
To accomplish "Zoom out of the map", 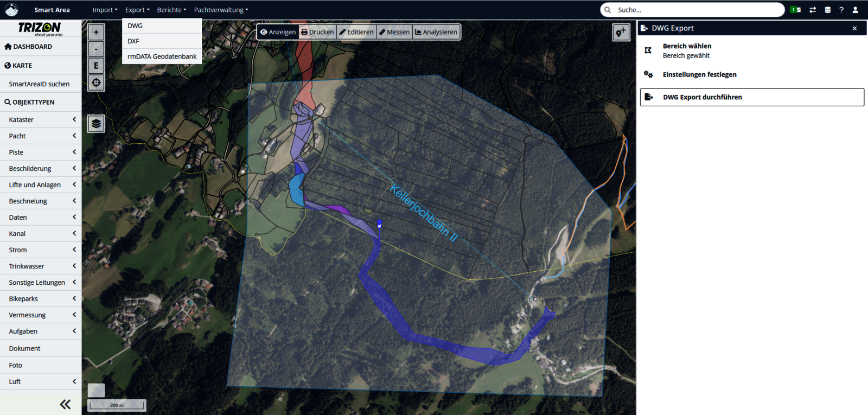I will [x=96, y=49].
